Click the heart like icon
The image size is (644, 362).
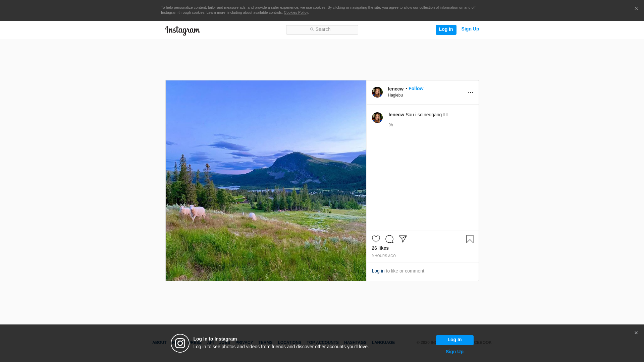[x=376, y=239]
